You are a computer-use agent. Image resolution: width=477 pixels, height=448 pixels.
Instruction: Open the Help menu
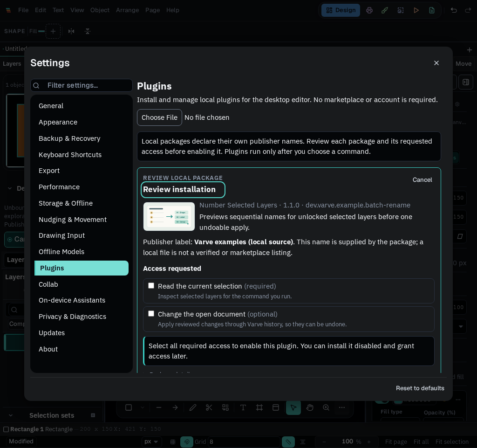tap(172, 10)
